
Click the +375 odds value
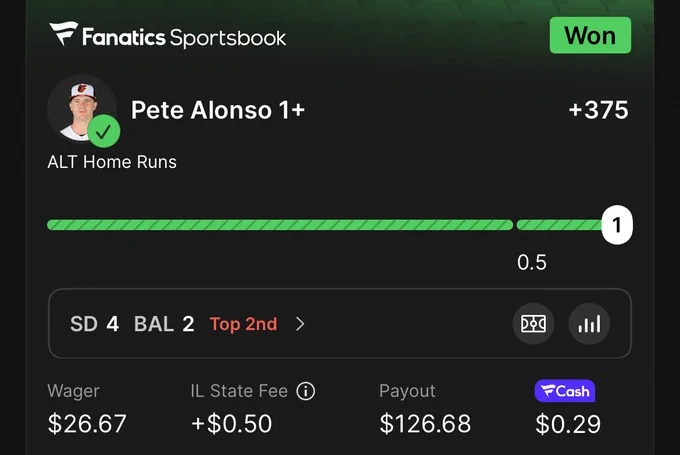click(x=598, y=110)
